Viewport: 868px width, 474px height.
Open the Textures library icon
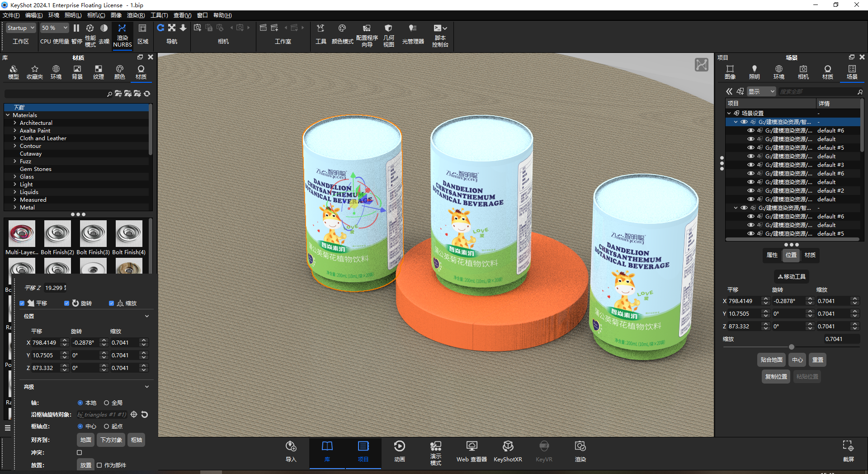tap(99, 72)
